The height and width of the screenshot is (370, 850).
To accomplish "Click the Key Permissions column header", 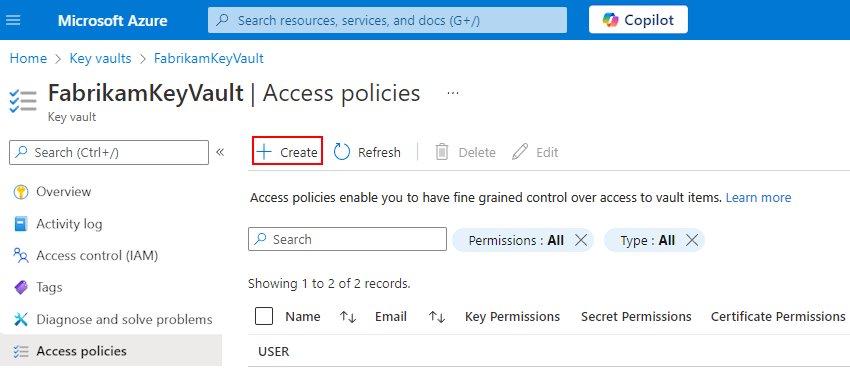I will click(x=512, y=316).
